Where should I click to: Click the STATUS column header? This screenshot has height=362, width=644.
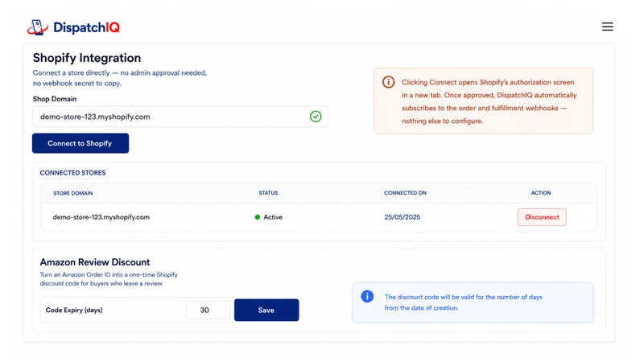(268, 193)
